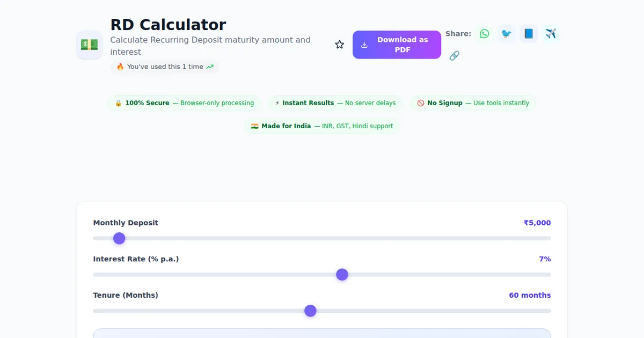Copy link using chain icon

pyautogui.click(x=454, y=56)
